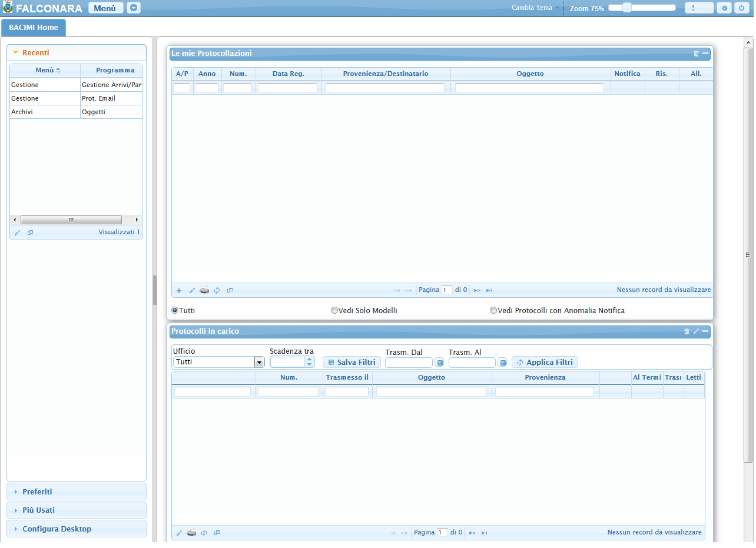This screenshot has width=756, height=548.
Task: Open the Menù button in header
Action: coord(105,8)
